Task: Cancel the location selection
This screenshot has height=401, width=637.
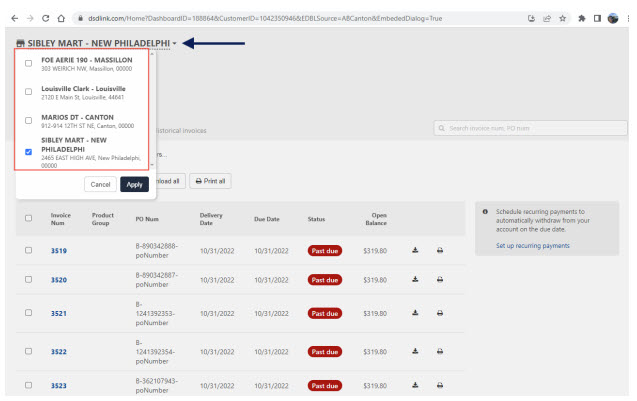Action: [x=100, y=184]
